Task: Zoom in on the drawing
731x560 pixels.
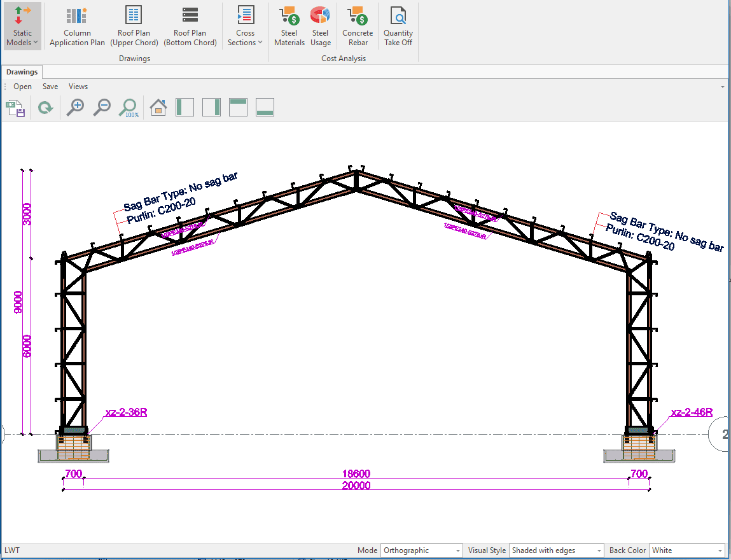Action: (76, 108)
